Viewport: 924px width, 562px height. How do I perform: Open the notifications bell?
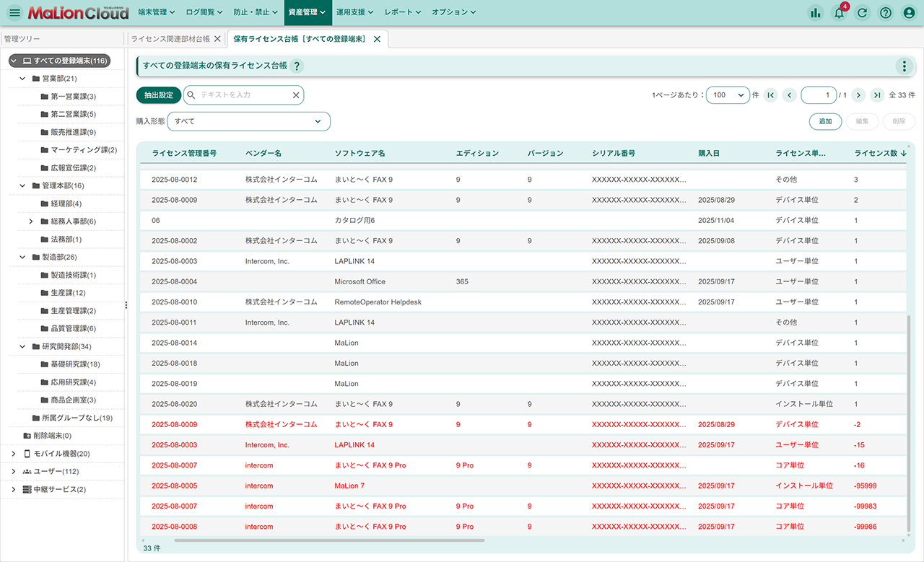839,12
